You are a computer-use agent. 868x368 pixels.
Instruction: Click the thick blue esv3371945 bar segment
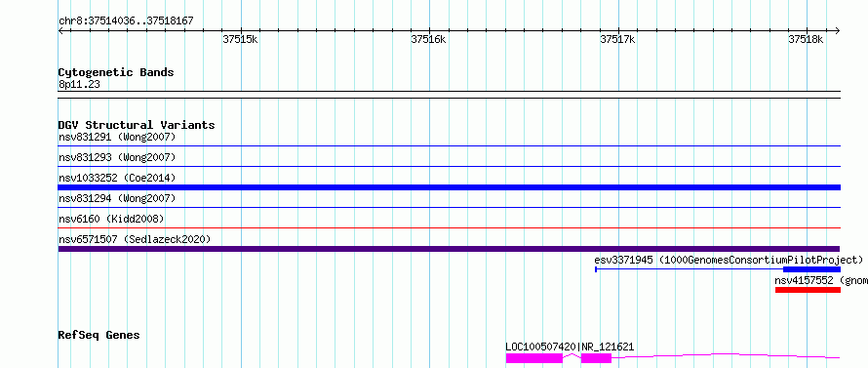(x=811, y=269)
